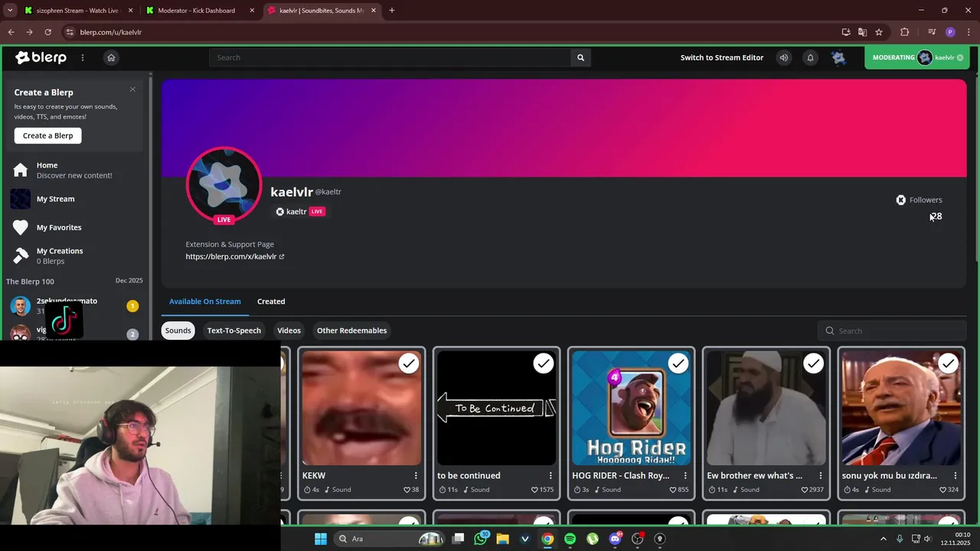Go back in browser history

tap(11, 32)
